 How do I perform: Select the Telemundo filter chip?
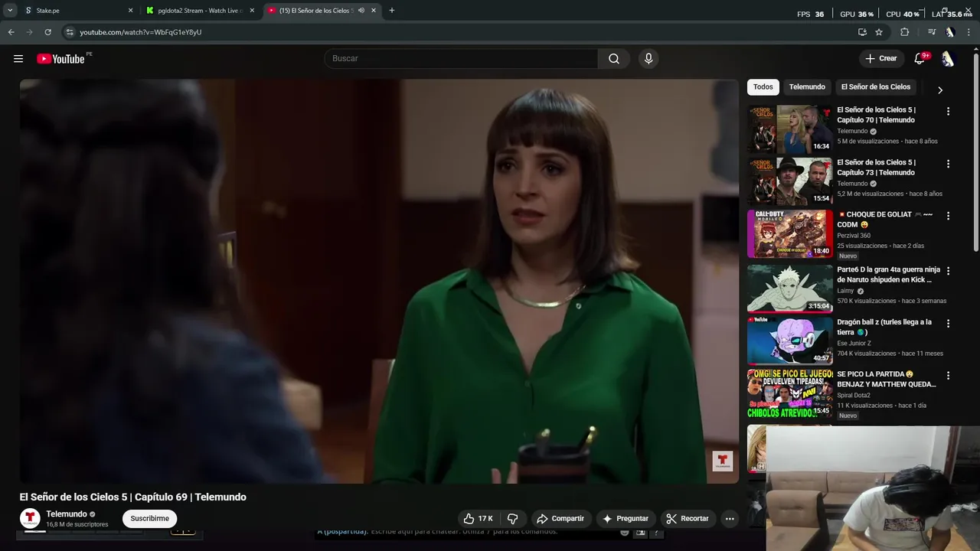(807, 87)
